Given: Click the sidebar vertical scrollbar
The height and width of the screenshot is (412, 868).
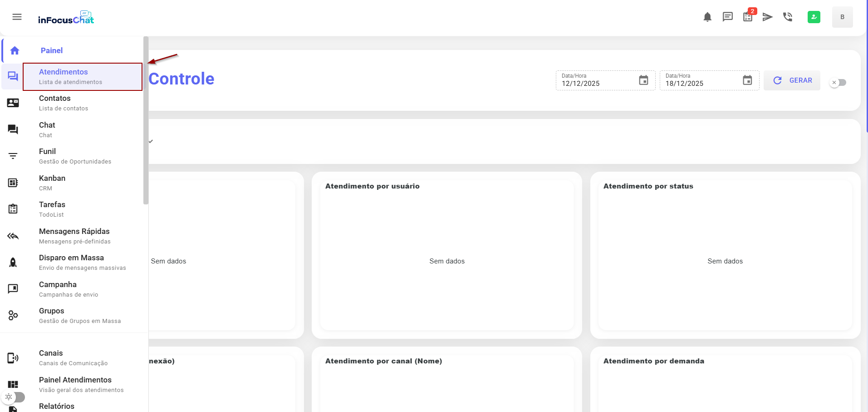Looking at the screenshot, I should click(x=146, y=121).
